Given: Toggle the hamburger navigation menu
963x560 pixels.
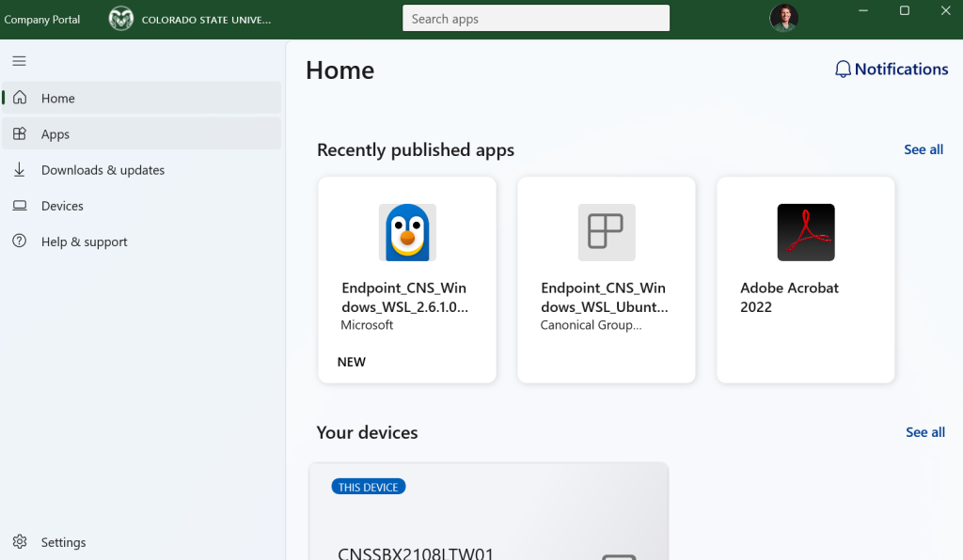Looking at the screenshot, I should click(x=19, y=61).
